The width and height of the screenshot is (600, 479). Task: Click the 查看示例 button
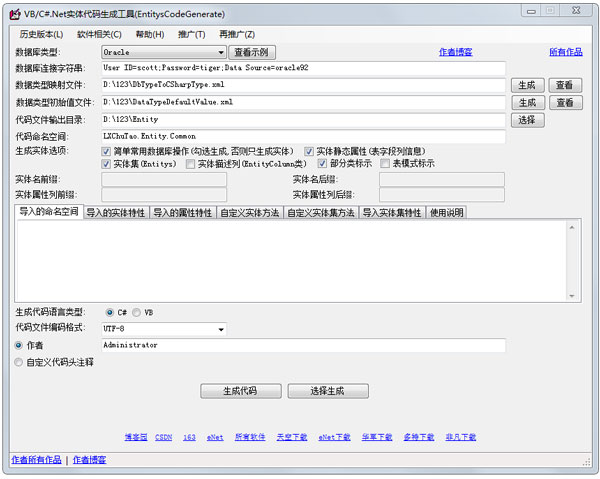click(x=250, y=52)
